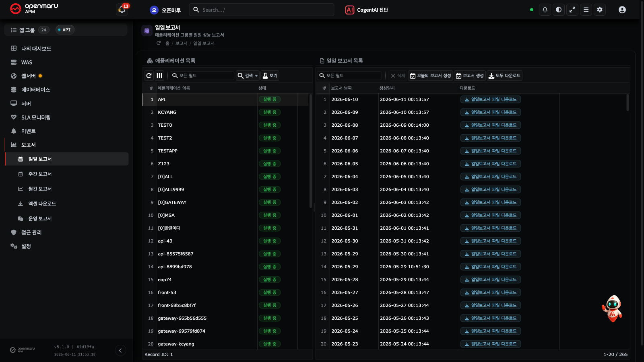The image size is (644, 362).
Task: Click the API group chip
Action: click(65, 30)
